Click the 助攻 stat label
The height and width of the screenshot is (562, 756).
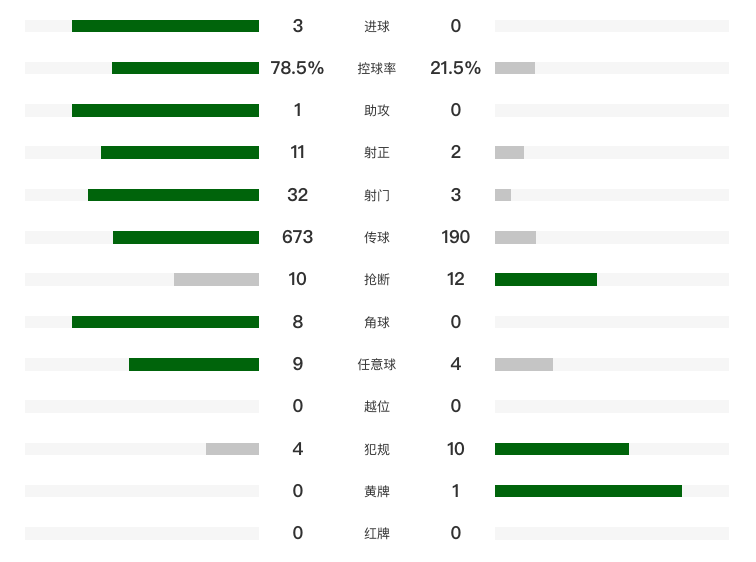tap(377, 111)
